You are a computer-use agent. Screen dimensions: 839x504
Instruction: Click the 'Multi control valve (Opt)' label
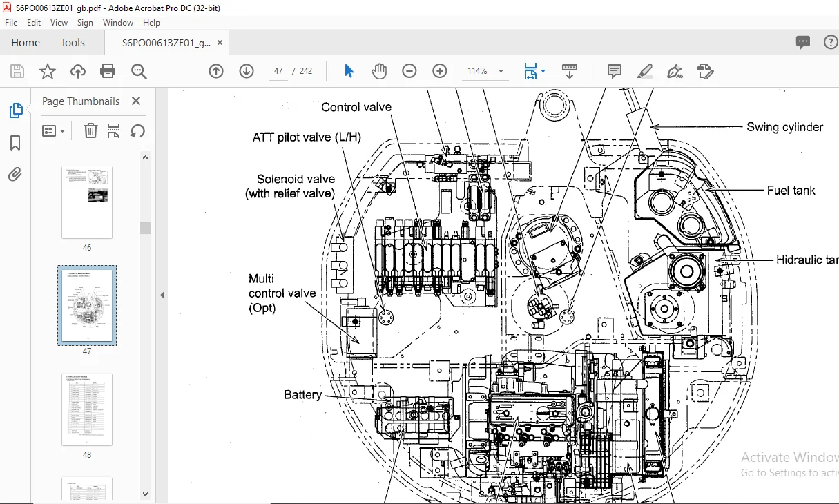click(282, 293)
